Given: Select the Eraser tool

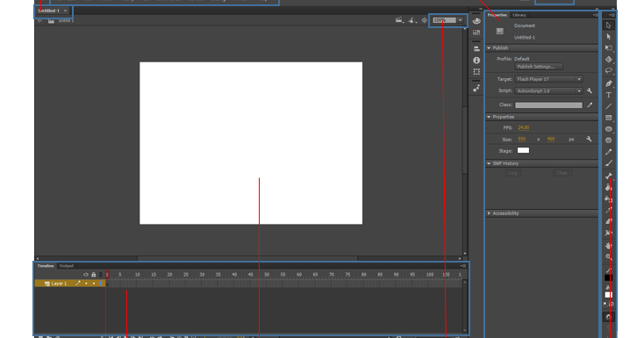Looking at the screenshot, I should click(608, 221).
